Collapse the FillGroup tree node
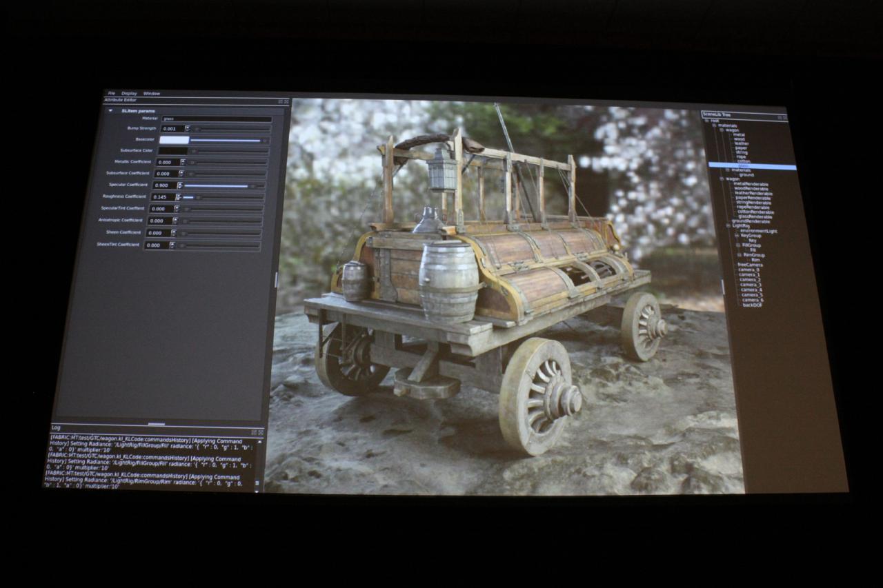The height and width of the screenshot is (588, 883). tap(738, 245)
